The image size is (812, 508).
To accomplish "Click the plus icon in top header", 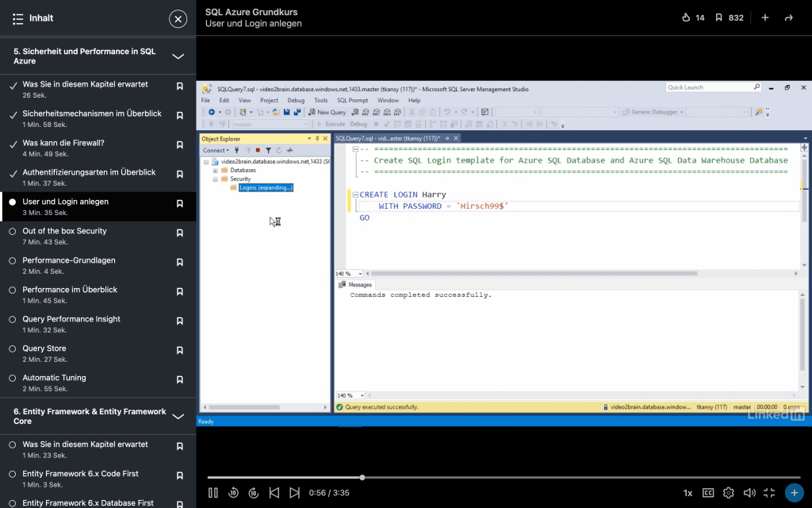I will [x=765, y=17].
